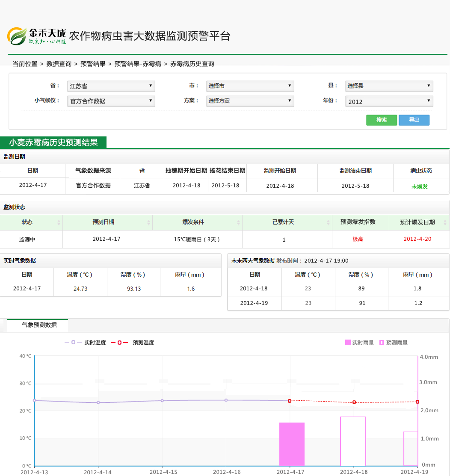Go to 预警结果 in breadcrumb
This screenshot has width=450, height=476.
(93, 64)
